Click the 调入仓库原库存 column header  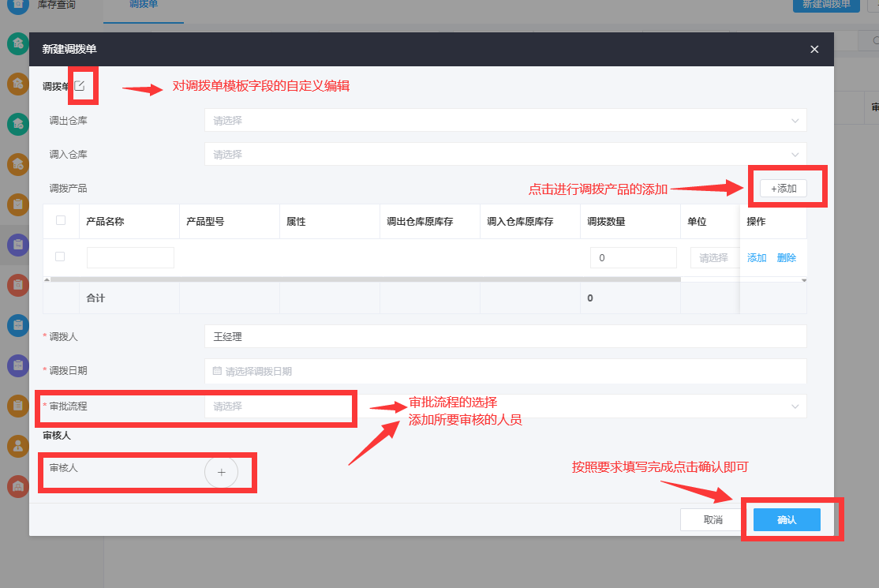(520, 222)
